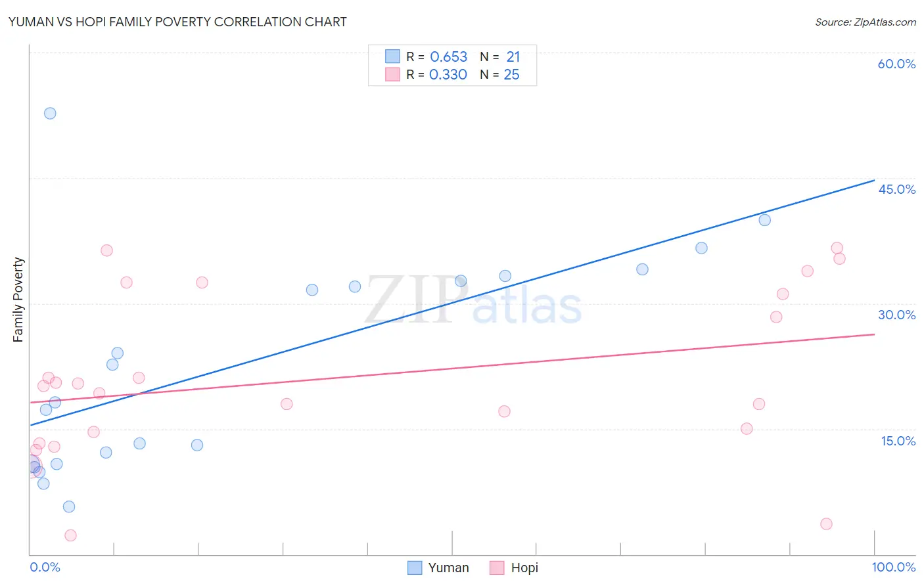This screenshot has height=586, width=924.
Task: Click the N = 25 sample count value
Action: (499, 74)
